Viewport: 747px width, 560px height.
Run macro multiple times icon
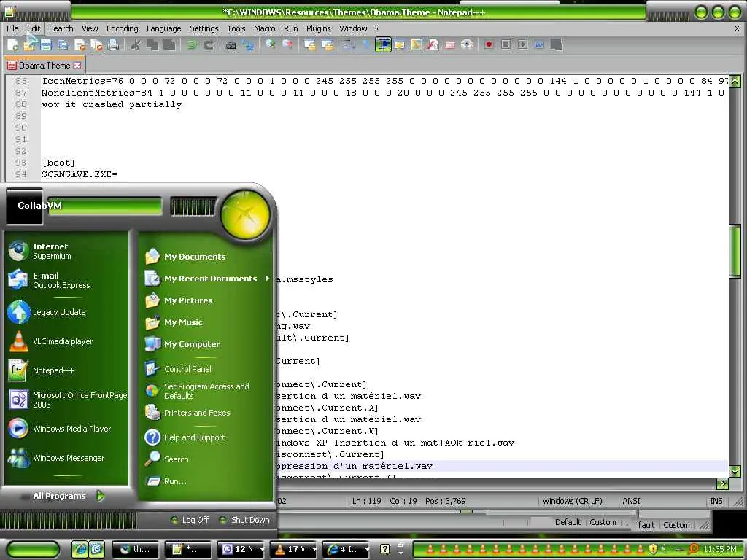tap(539, 44)
